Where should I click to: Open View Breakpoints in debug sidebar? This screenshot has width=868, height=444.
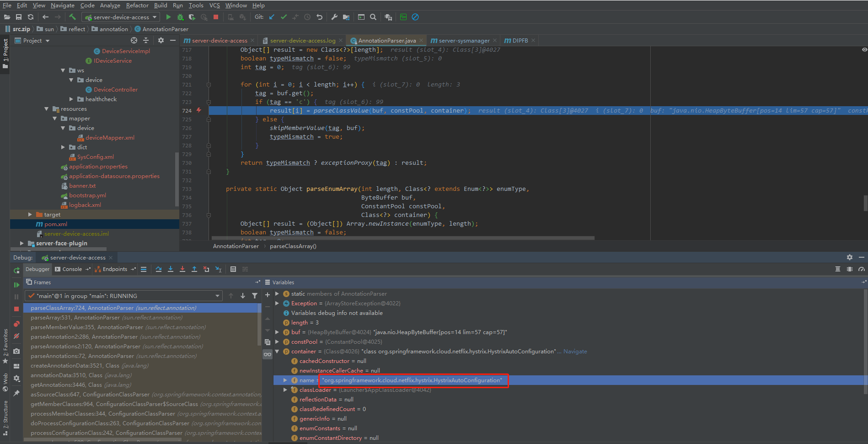tap(16, 324)
